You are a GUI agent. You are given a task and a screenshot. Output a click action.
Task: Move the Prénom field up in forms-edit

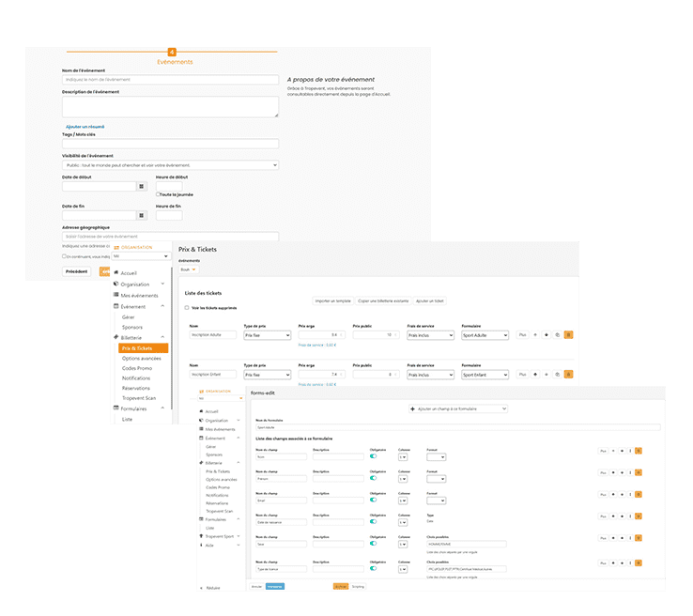[x=613, y=472]
